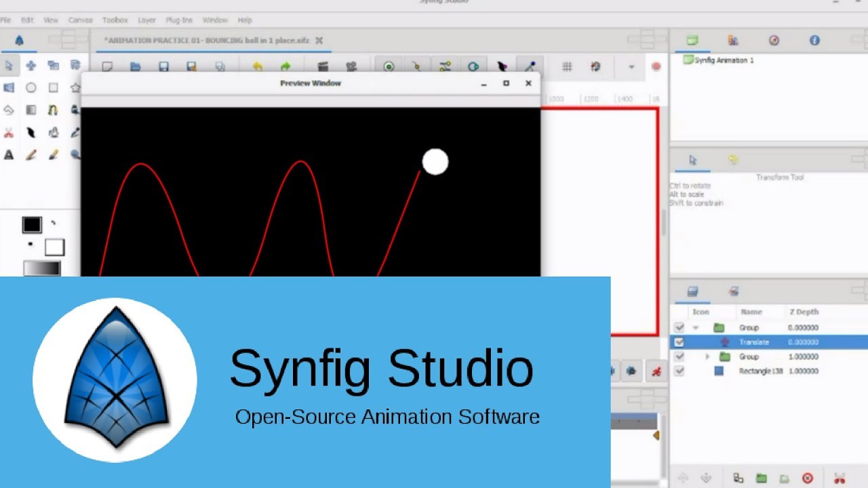
Task: Open the toolbar dropdown arrow
Action: 631,66
